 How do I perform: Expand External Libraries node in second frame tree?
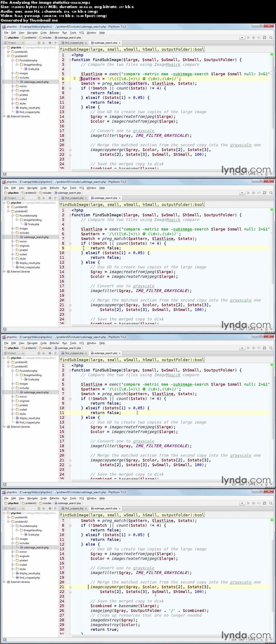pos(4,272)
